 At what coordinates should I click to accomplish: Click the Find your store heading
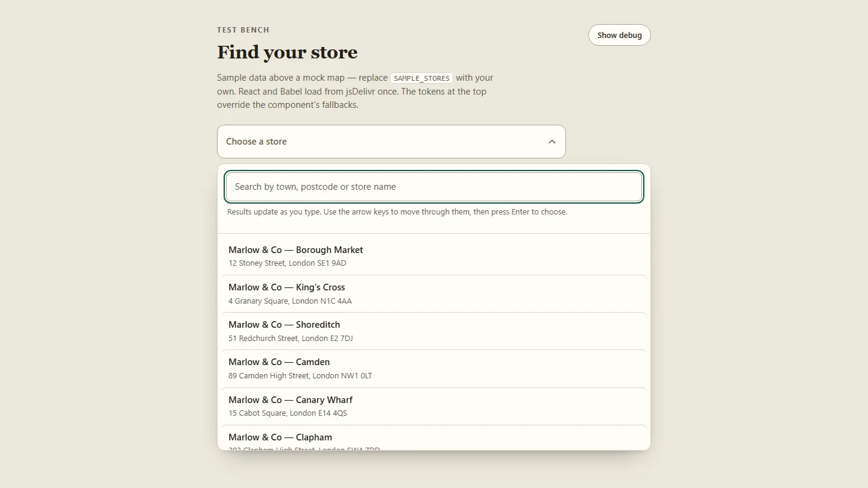point(287,52)
